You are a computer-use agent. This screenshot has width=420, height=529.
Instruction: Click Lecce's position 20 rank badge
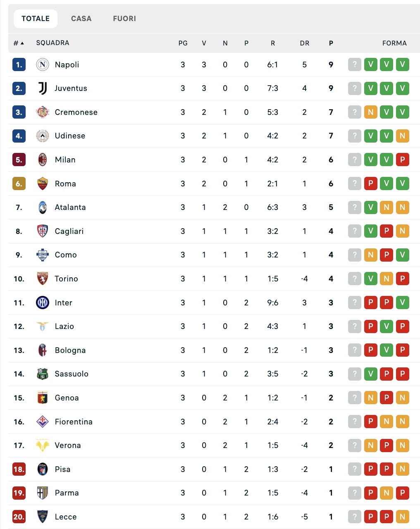click(19, 517)
